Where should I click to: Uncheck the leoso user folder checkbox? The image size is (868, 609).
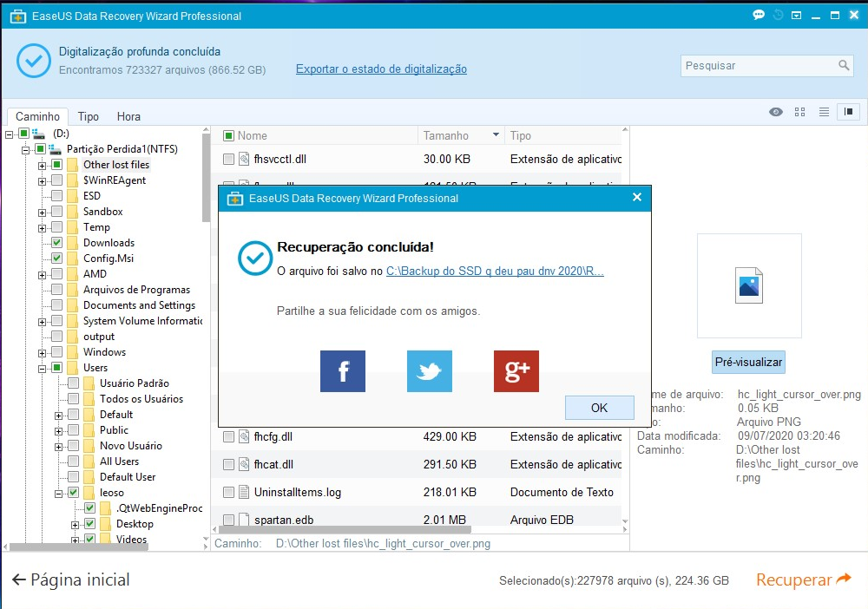click(x=73, y=492)
